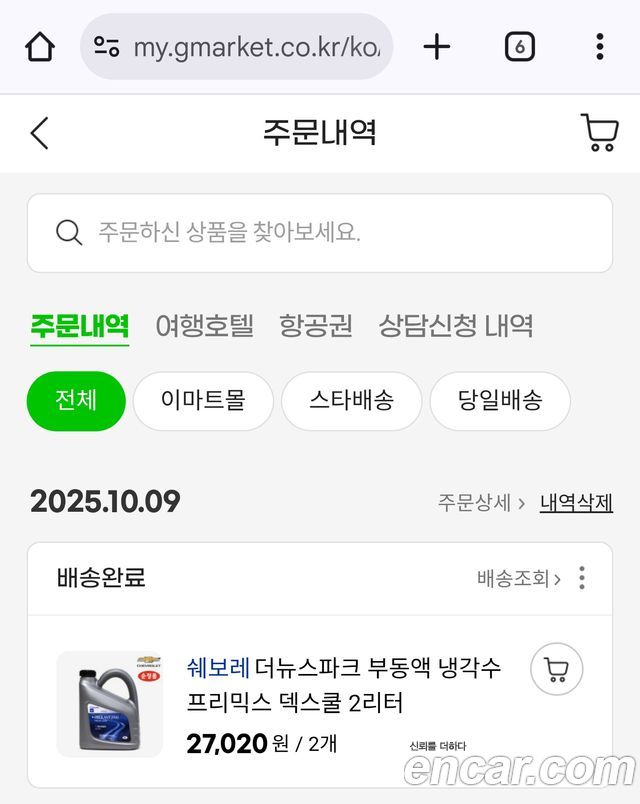Image resolution: width=640 pixels, height=804 pixels.
Task: Open the shopping cart in the header
Action: click(599, 133)
